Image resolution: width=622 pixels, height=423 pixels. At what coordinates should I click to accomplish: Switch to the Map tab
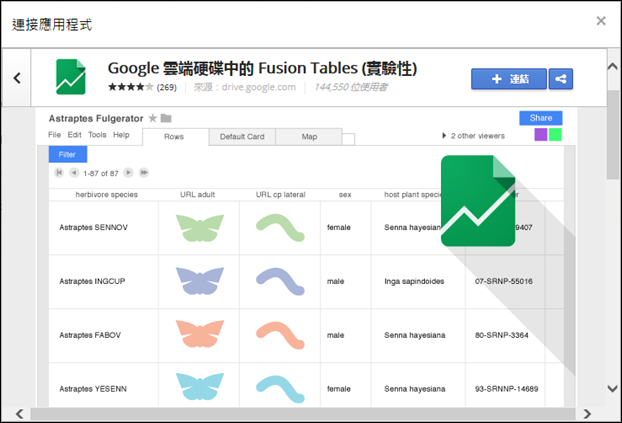pos(308,137)
